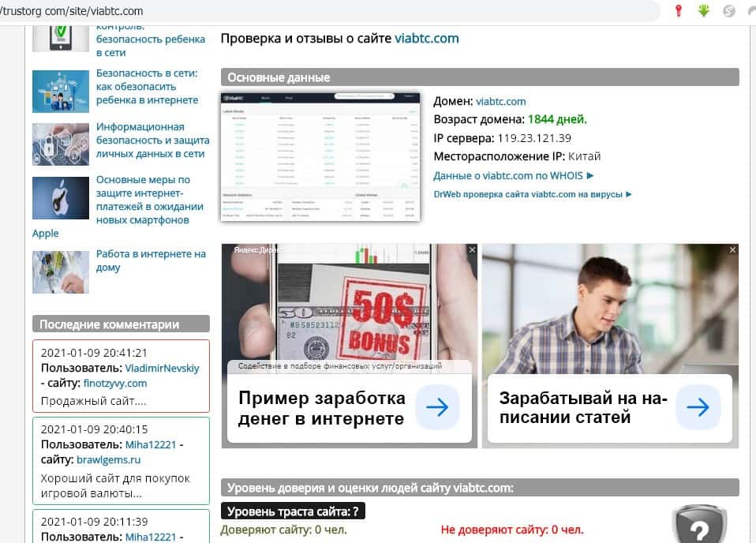This screenshot has height=543, width=756.
Task: Click server IP '119.23.121.39' value
Action: click(x=534, y=138)
